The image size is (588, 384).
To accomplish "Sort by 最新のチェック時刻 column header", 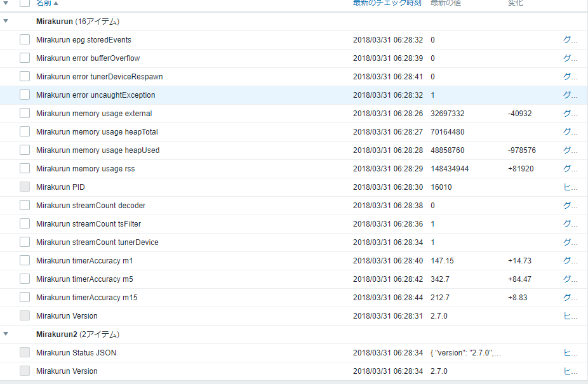I will point(387,3).
